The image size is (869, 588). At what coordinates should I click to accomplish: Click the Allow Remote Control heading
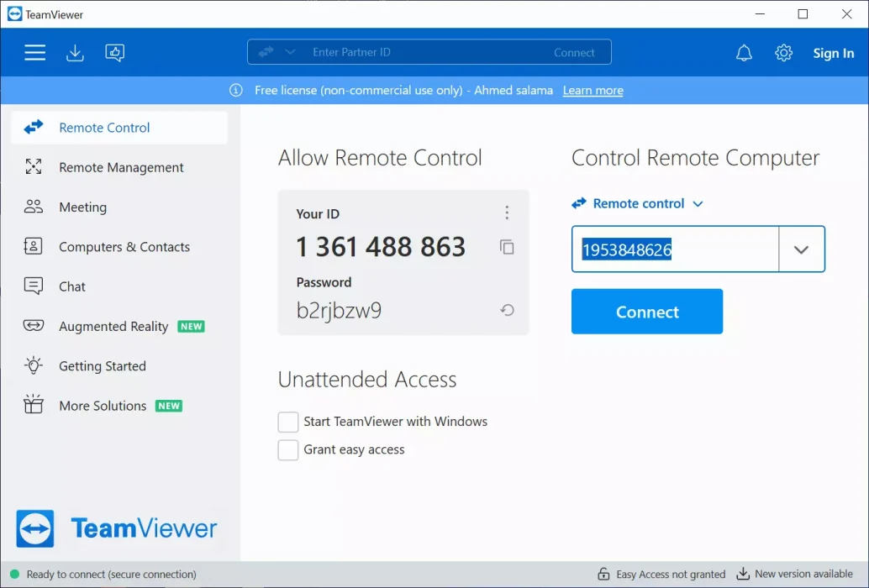pos(380,158)
